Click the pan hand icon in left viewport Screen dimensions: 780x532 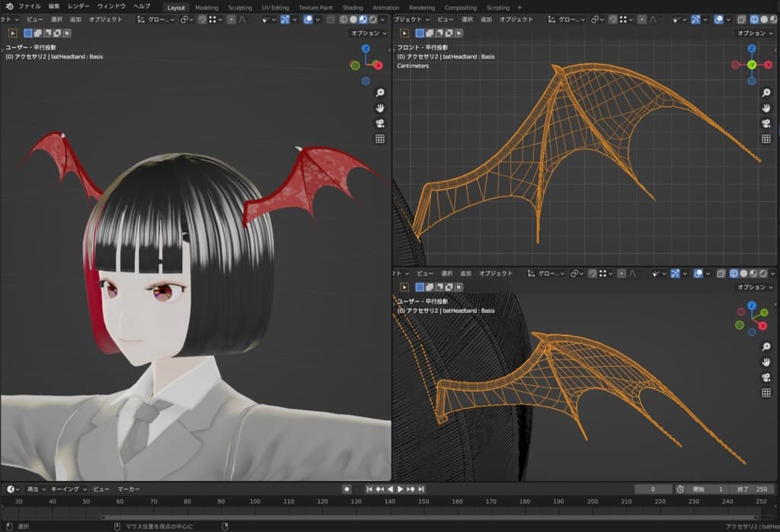click(380, 108)
